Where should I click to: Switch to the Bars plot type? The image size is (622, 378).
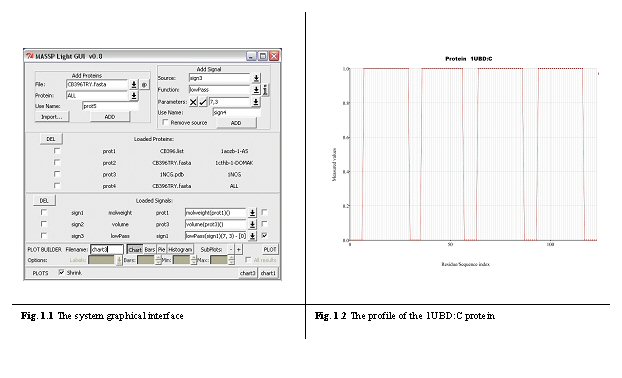(x=150, y=249)
